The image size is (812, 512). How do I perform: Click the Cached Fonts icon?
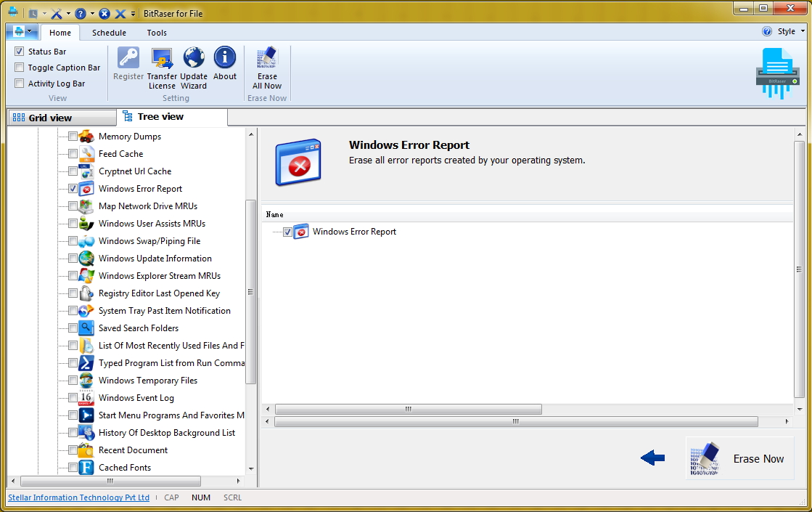coord(86,468)
